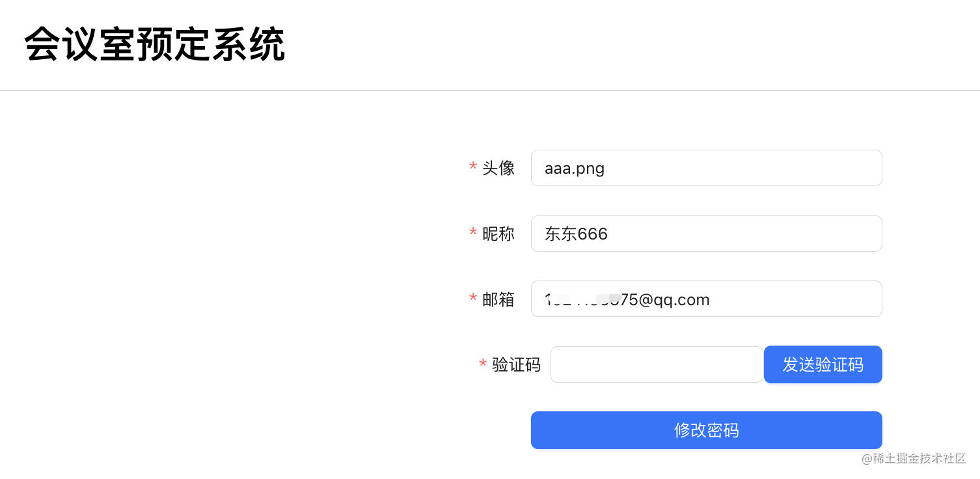Click the aaa.png text in avatar field
The width and height of the screenshot is (980, 479).
point(575,169)
